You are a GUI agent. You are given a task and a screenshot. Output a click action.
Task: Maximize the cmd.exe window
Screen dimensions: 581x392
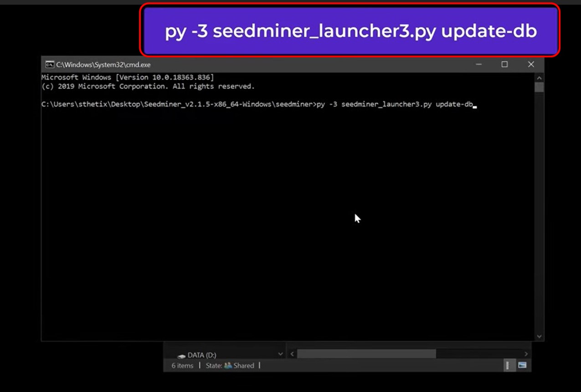point(504,65)
